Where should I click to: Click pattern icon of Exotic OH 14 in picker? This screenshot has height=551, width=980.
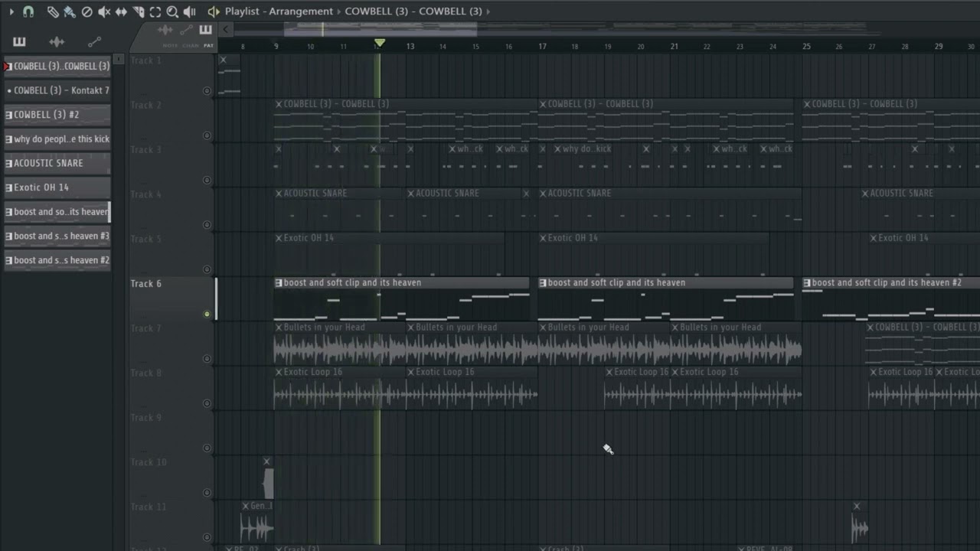8,187
